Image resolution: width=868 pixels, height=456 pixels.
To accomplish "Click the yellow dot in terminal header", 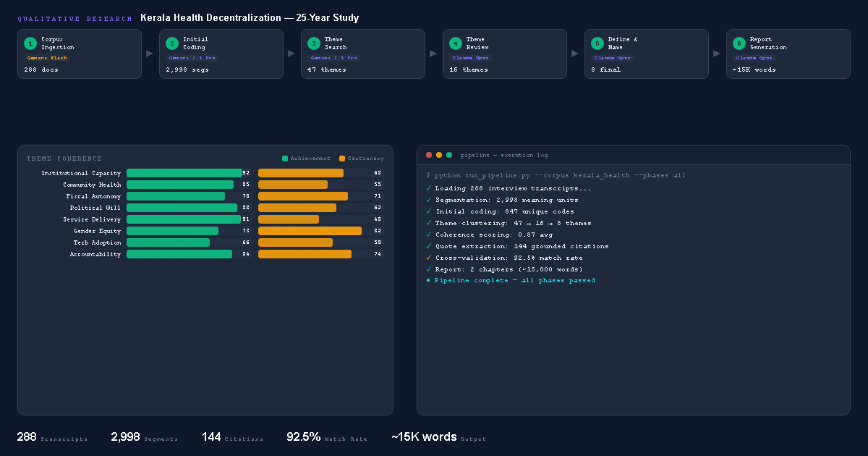I will coord(439,155).
